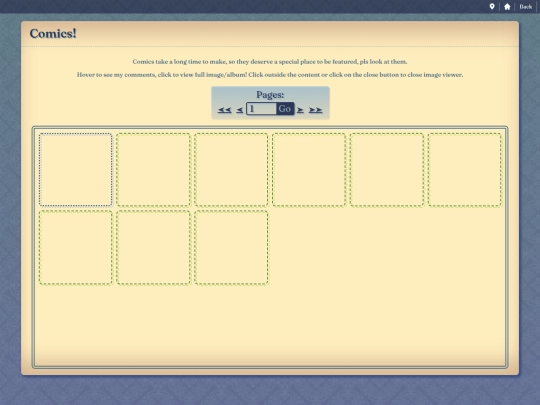The width and height of the screenshot is (540, 405).
Task: Click the map pin icon in top bar
Action: pos(492,7)
